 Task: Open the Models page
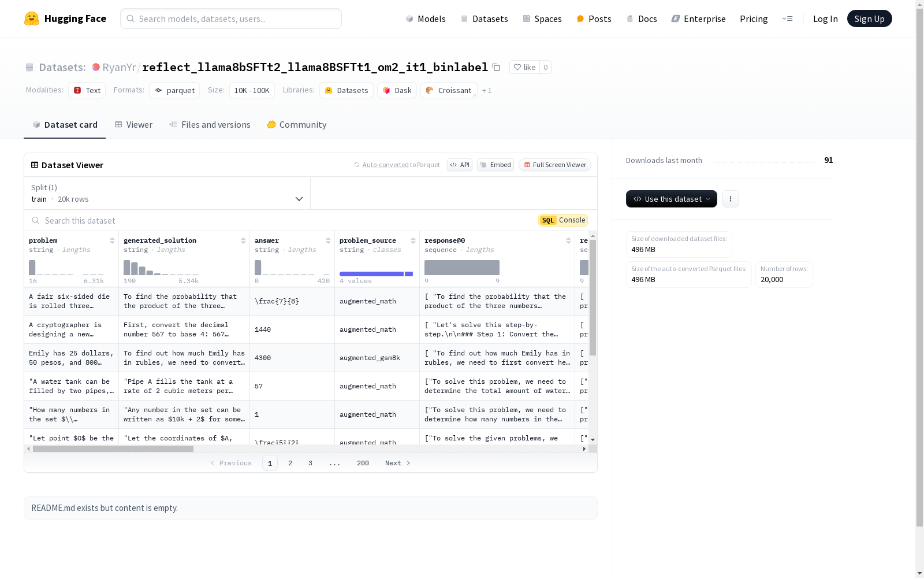[426, 18]
